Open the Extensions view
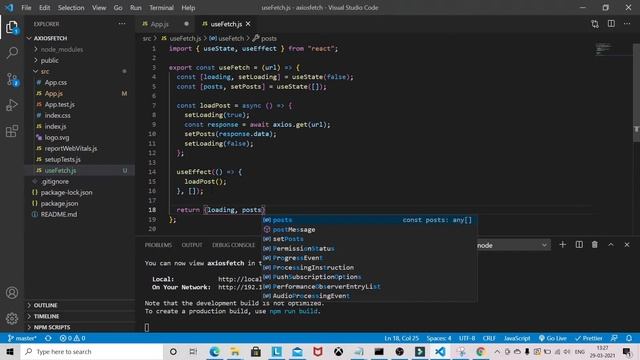 click(12, 131)
